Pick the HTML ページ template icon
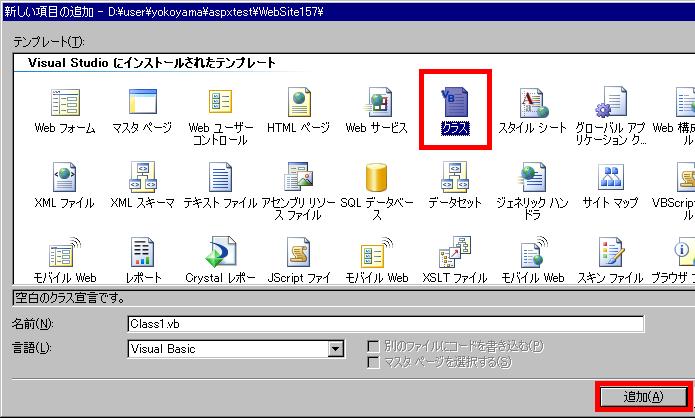695x418 pixels. click(299, 102)
